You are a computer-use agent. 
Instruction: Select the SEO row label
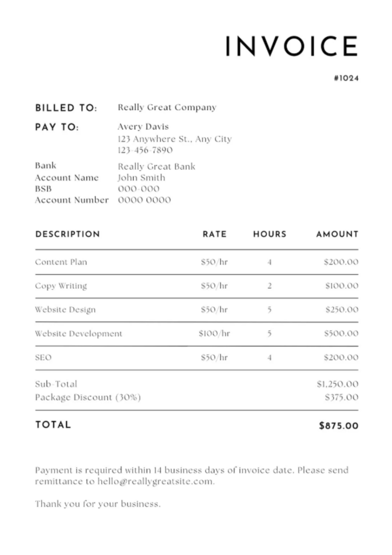coord(43,357)
